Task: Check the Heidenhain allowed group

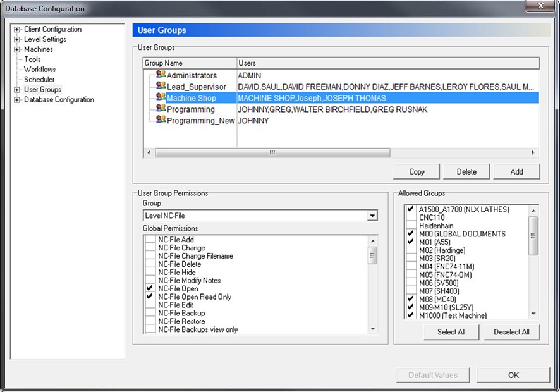Action: click(411, 226)
